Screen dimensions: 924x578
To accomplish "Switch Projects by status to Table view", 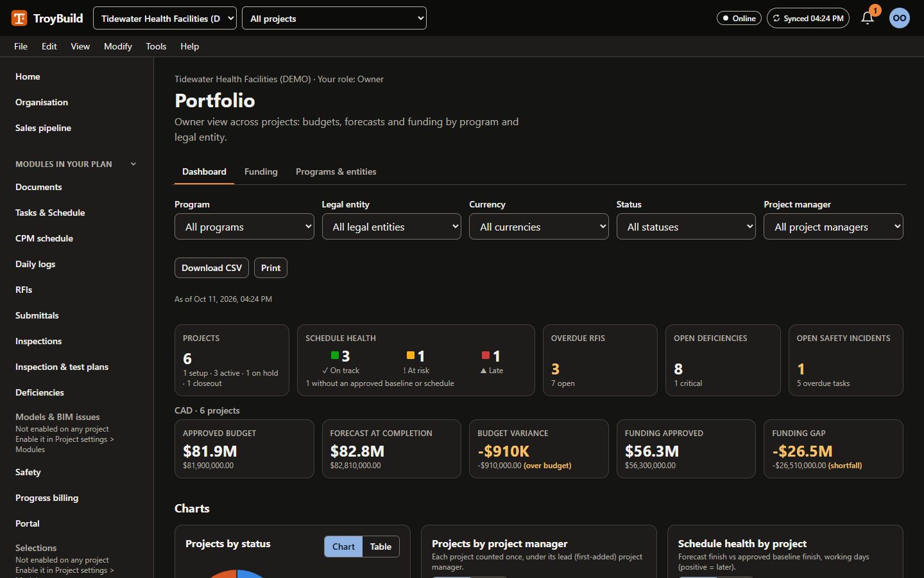I will (381, 547).
